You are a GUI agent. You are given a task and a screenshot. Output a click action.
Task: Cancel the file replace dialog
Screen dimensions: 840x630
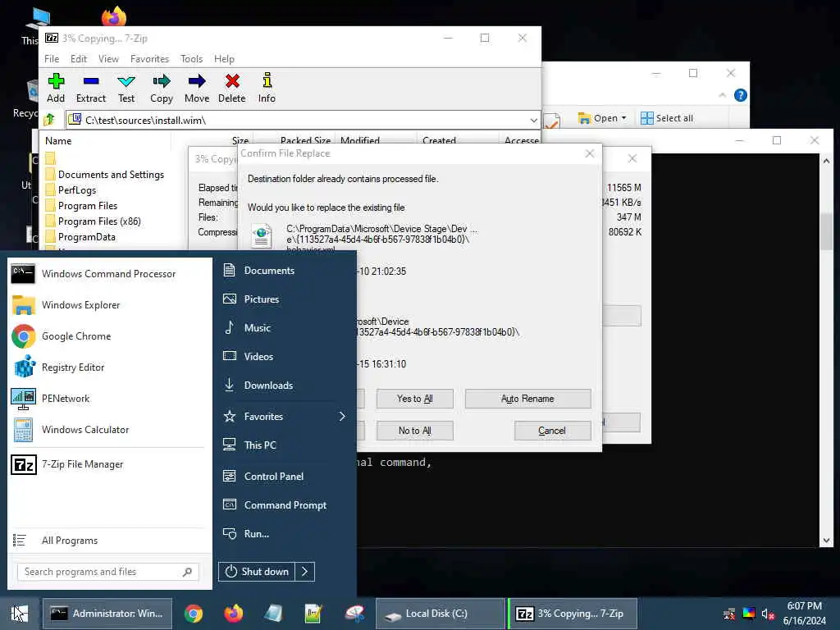coord(552,430)
